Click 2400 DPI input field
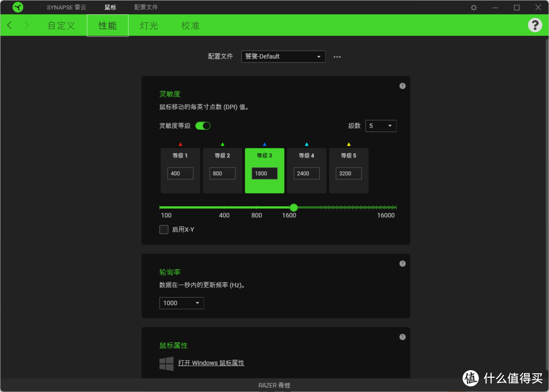This screenshot has height=392, width=549. click(307, 174)
